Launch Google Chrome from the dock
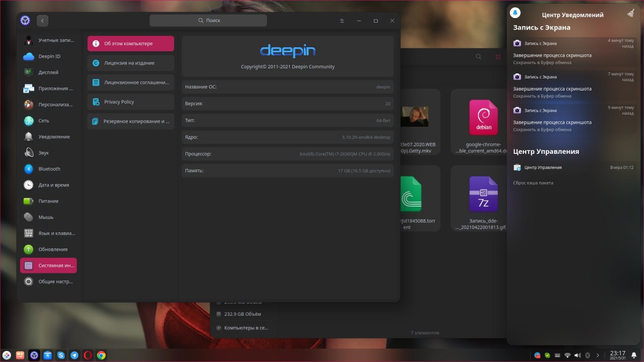Screen dimensions: 644x362 102,355
